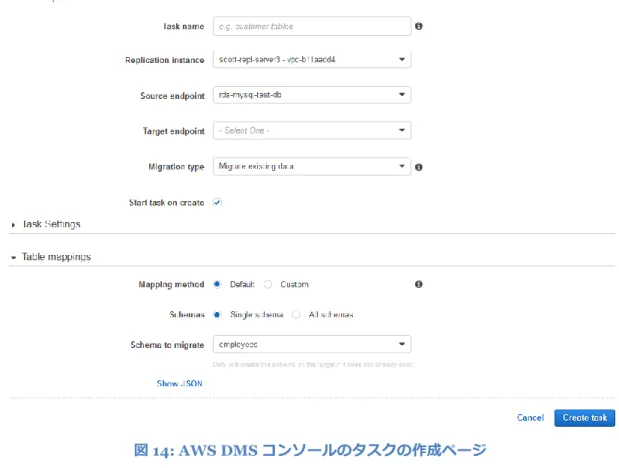Open the Replication instance dropdown
Screen dimensions: 619x468
(312, 60)
